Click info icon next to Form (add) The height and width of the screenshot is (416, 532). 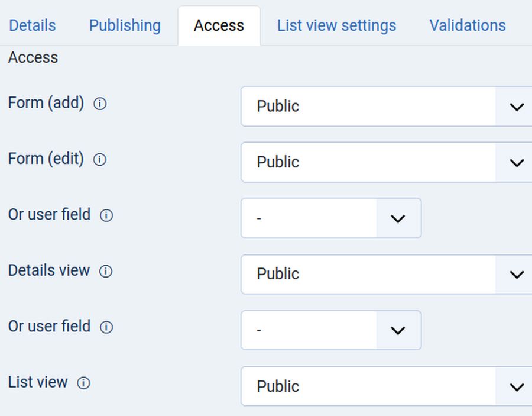[x=100, y=104]
